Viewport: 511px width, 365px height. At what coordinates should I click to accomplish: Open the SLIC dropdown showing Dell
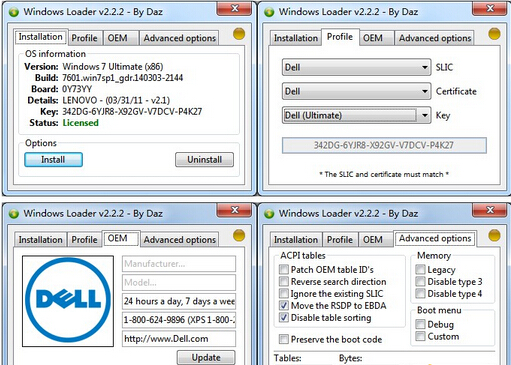356,67
